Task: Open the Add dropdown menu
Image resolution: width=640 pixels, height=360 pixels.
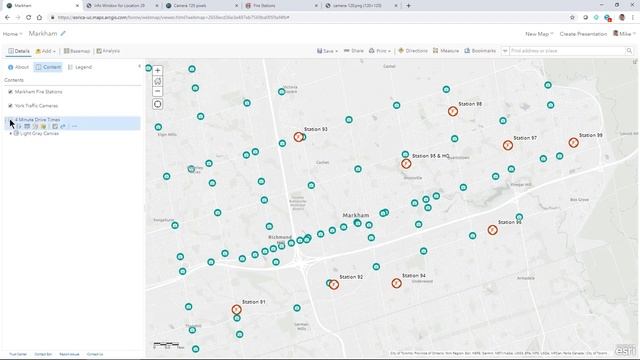Action: (x=45, y=51)
